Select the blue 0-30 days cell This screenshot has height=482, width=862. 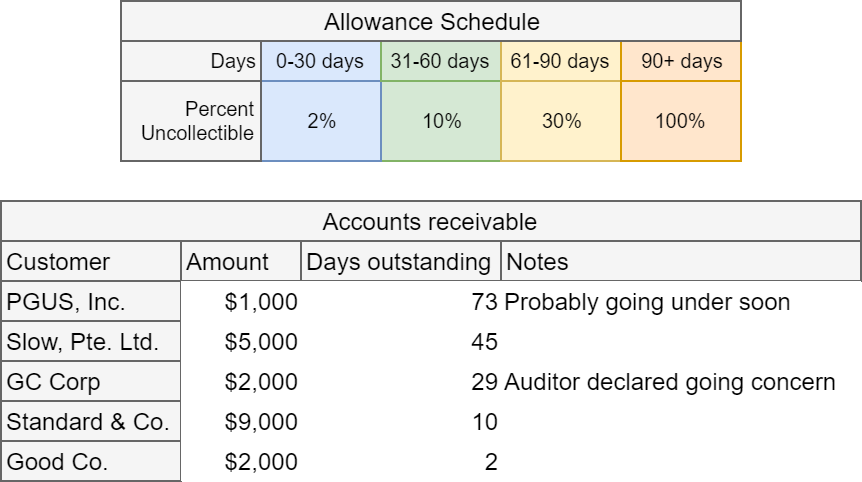pyautogui.click(x=320, y=61)
